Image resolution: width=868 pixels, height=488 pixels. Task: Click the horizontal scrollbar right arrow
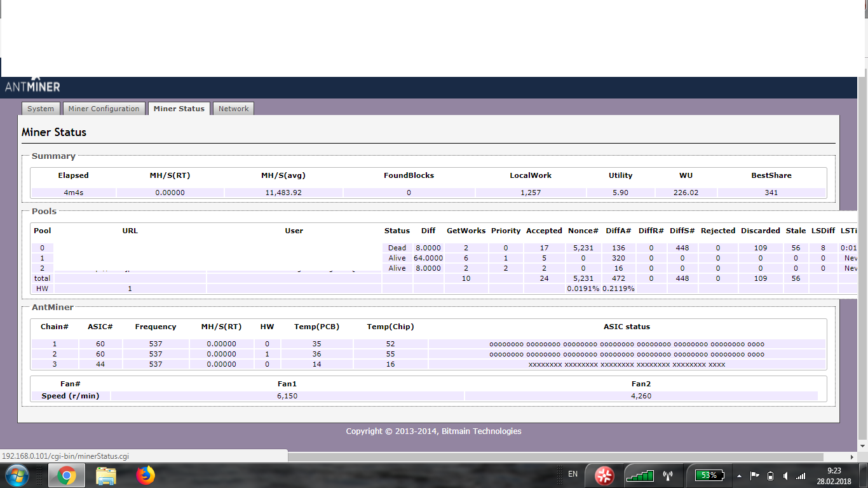tap(852, 456)
